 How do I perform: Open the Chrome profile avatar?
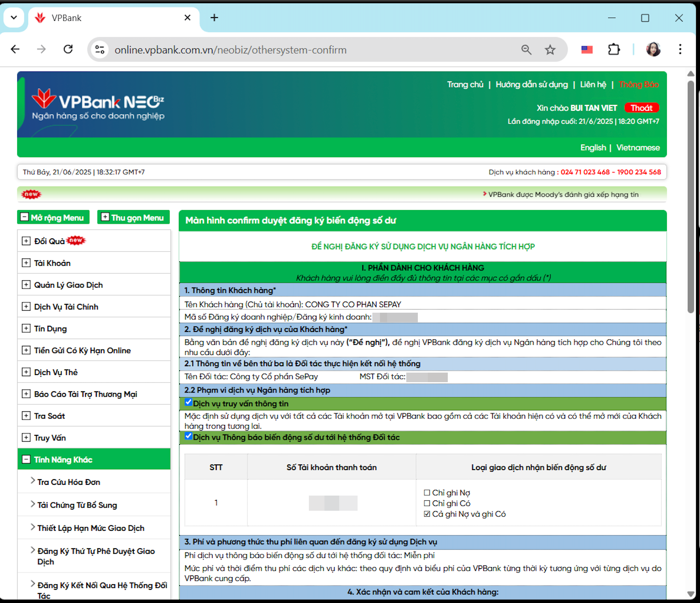[x=653, y=50]
